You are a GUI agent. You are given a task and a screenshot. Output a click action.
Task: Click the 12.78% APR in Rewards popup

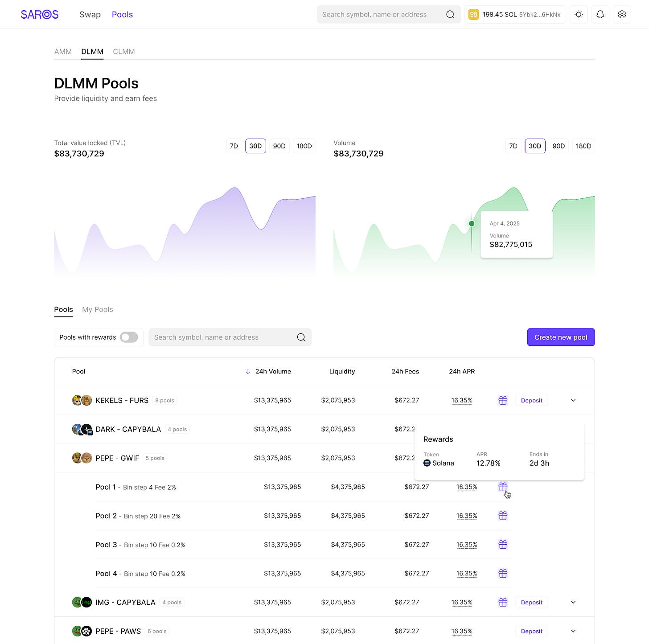click(488, 463)
